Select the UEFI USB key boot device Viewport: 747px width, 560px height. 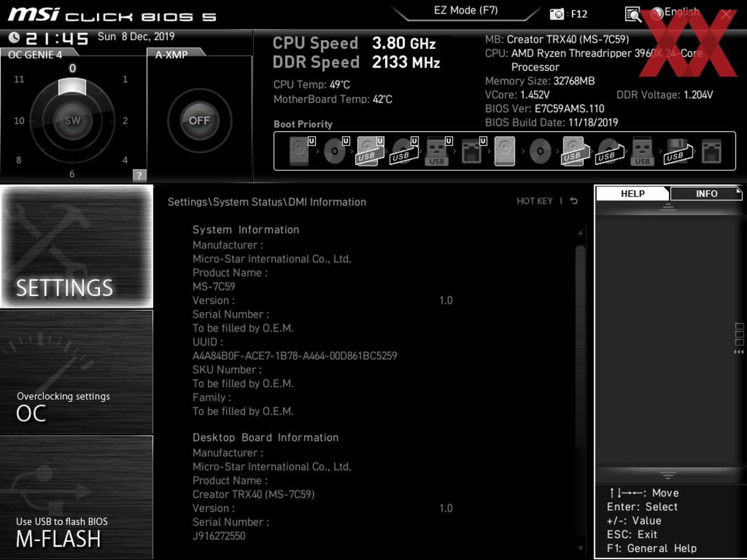pyautogui.click(x=438, y=151)
